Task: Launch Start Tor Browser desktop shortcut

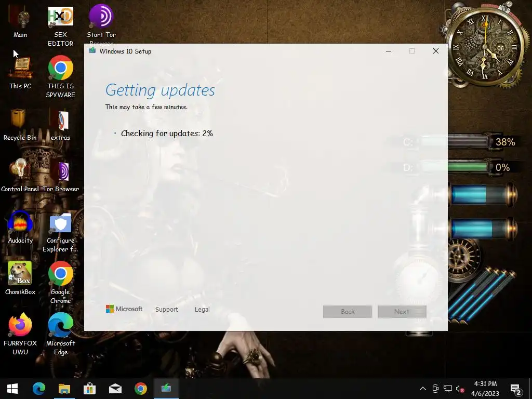Action: click(x=101, y=24)
